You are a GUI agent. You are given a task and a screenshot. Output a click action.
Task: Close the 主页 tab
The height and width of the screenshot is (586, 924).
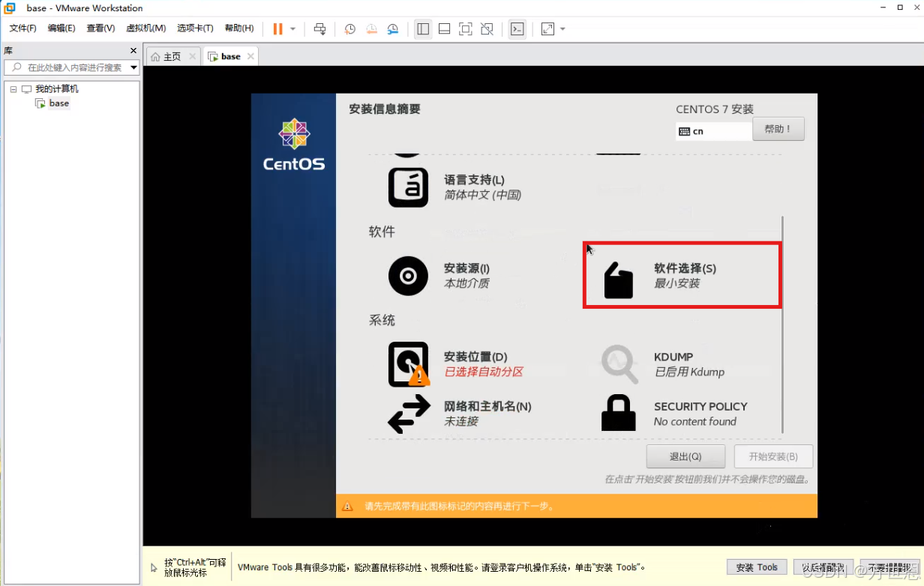(192, 56)
